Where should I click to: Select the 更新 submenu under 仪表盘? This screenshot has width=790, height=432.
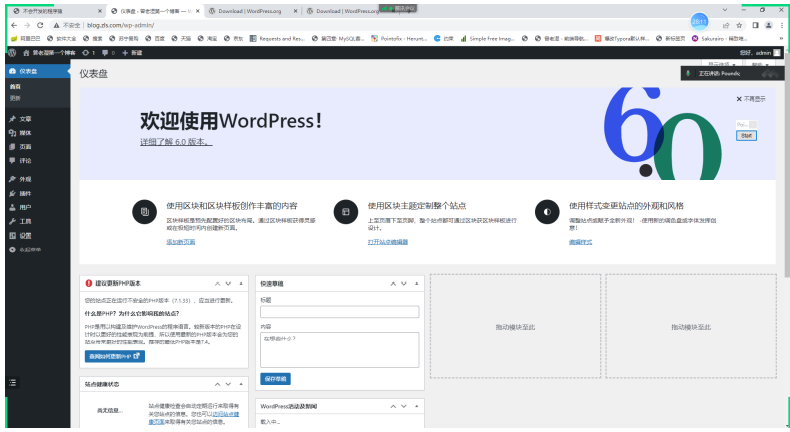pos(15,98)
